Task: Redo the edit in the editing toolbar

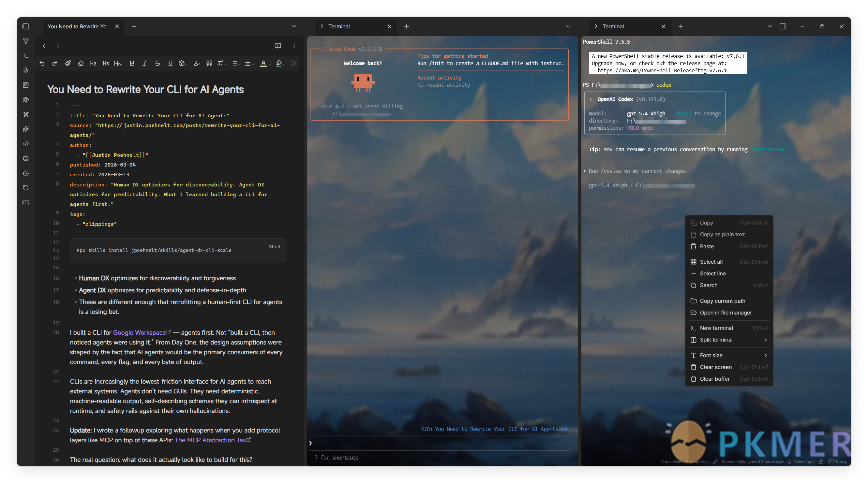Action: [54, 63]
